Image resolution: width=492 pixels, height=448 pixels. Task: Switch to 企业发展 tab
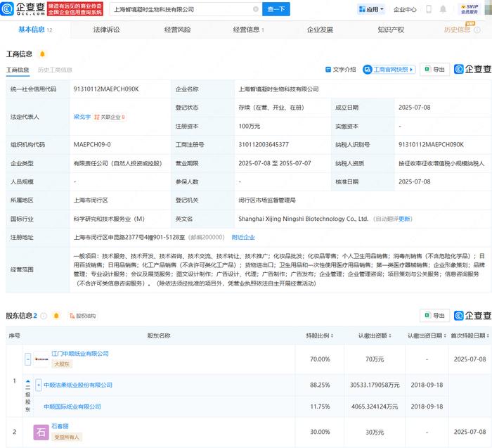click(x=320, y=30)
